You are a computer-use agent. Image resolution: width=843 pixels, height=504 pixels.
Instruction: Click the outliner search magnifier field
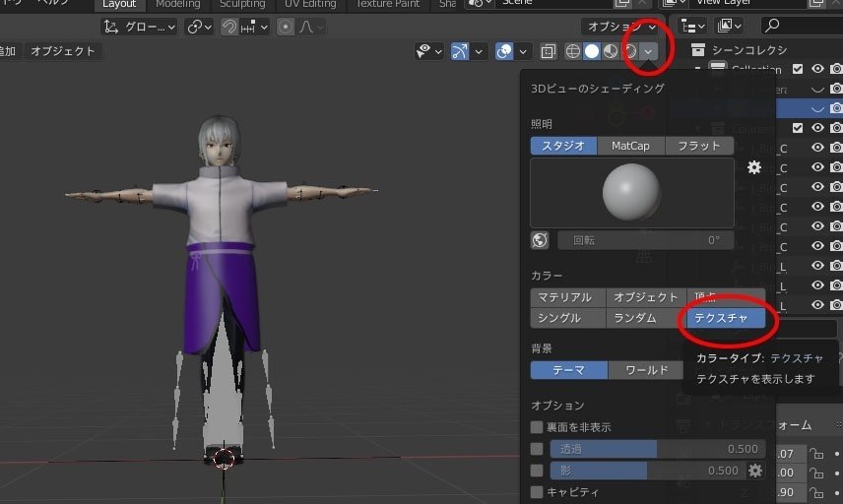tap(801, 26)
